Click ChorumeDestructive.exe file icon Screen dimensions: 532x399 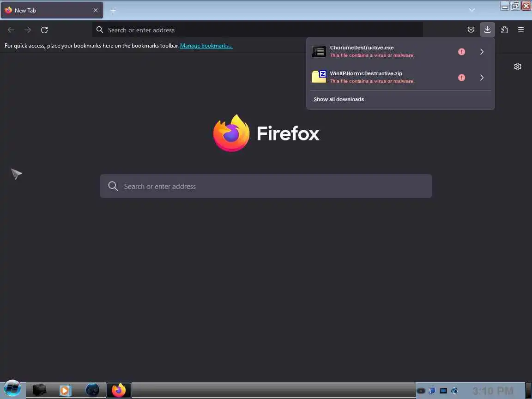click(x=319, y=52)
